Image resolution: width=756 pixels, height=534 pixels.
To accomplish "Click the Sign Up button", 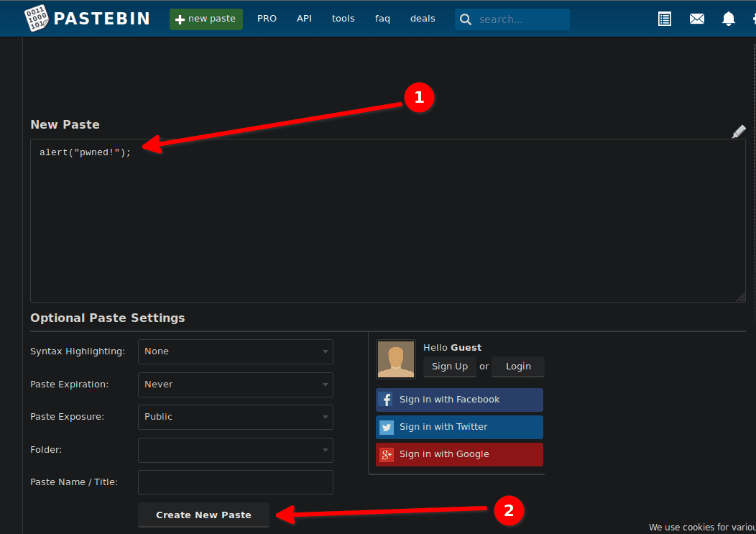I will coord(449,367).
